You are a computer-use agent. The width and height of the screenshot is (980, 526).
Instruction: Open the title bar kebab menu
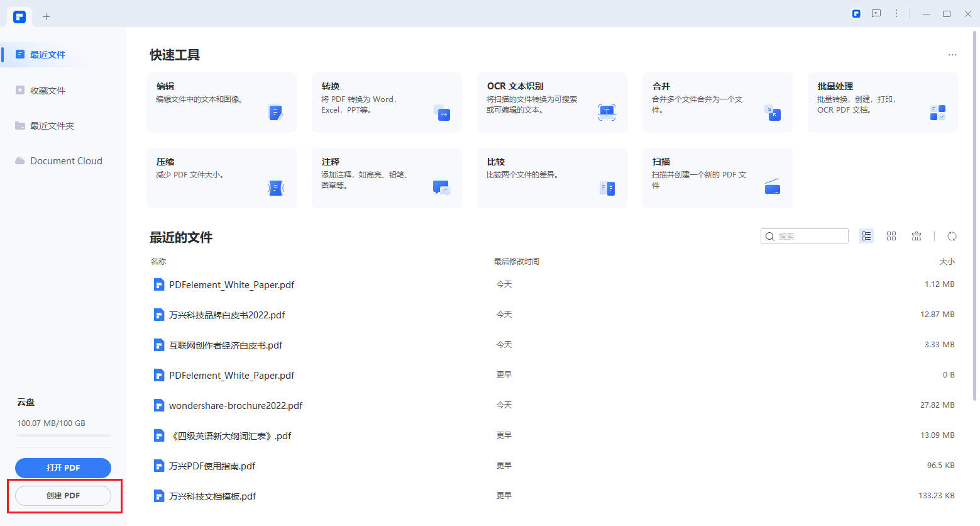(x=896, y=13)
